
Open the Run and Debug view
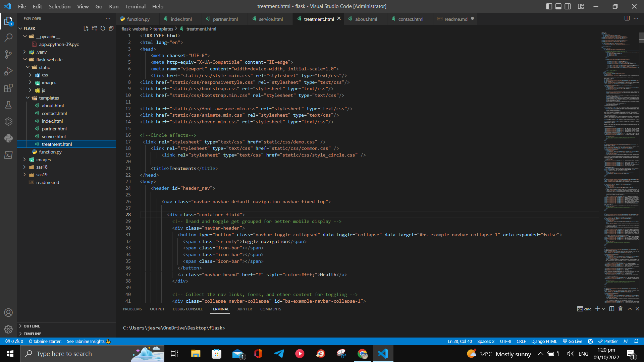pyautogui.click(x=8, y=71)
